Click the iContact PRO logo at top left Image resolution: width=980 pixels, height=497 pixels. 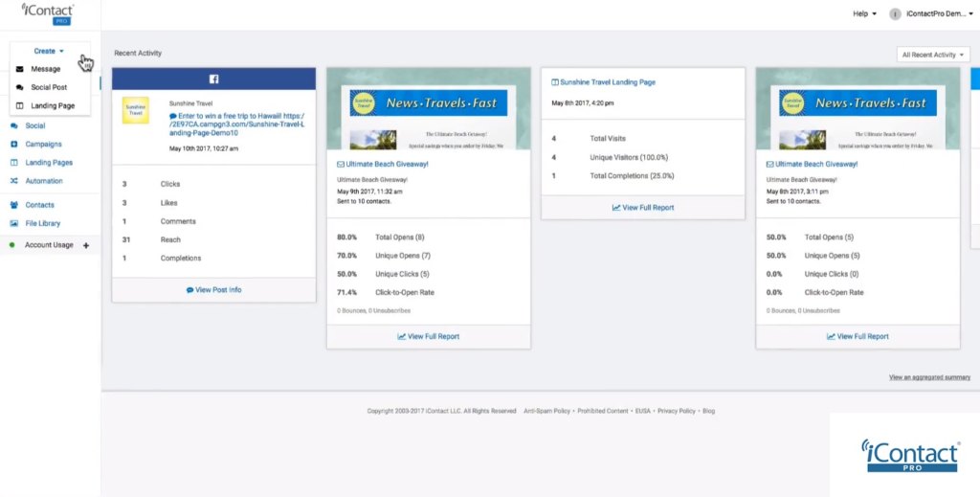[48, 13]
